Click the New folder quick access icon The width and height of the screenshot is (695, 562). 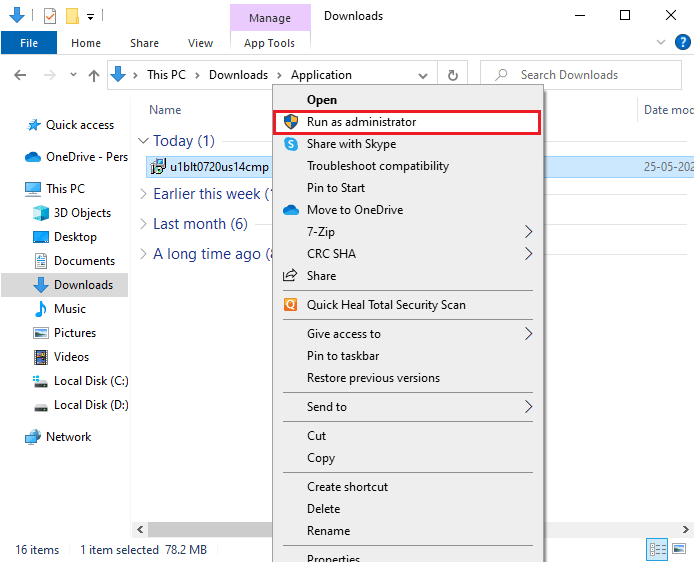coord(72,16)
